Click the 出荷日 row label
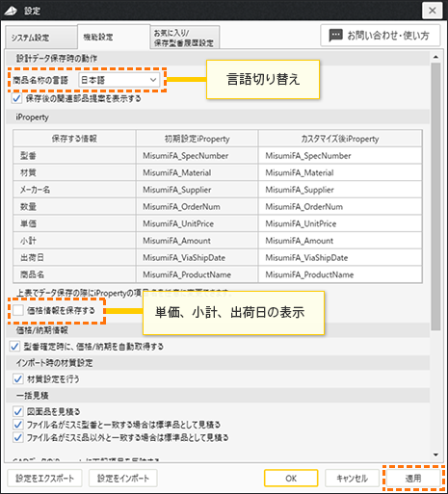448x494 pixels. (x=32, y=258)
